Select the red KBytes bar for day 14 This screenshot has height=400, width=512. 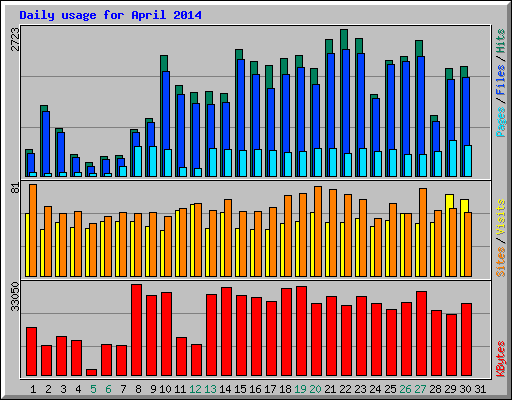pyautogui.click(x=226, y=332)
